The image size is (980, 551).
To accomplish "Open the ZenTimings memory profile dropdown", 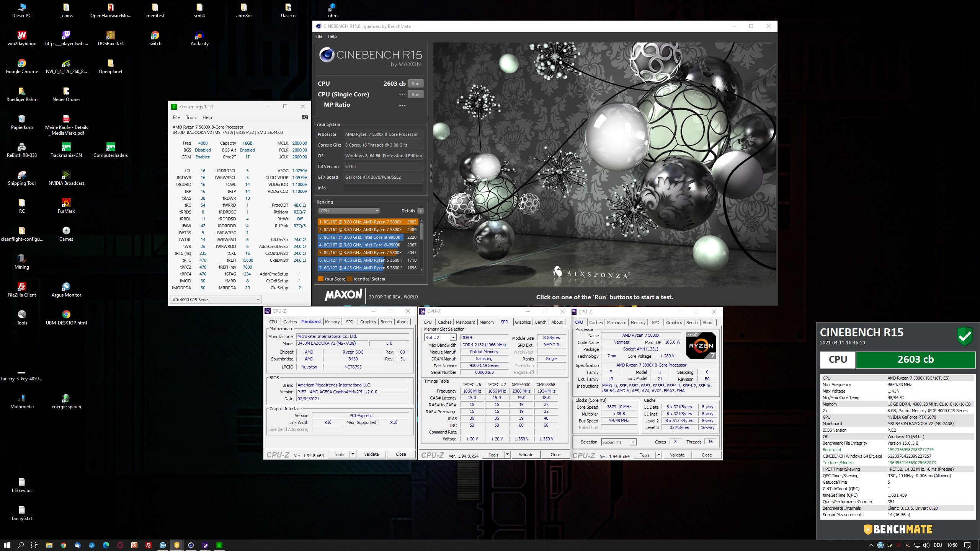I will (216, 299).
